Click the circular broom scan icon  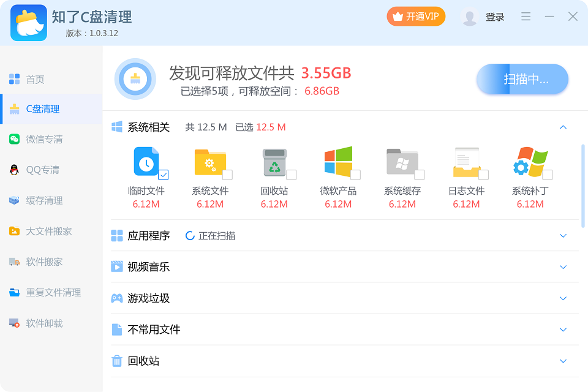(135, 79)
